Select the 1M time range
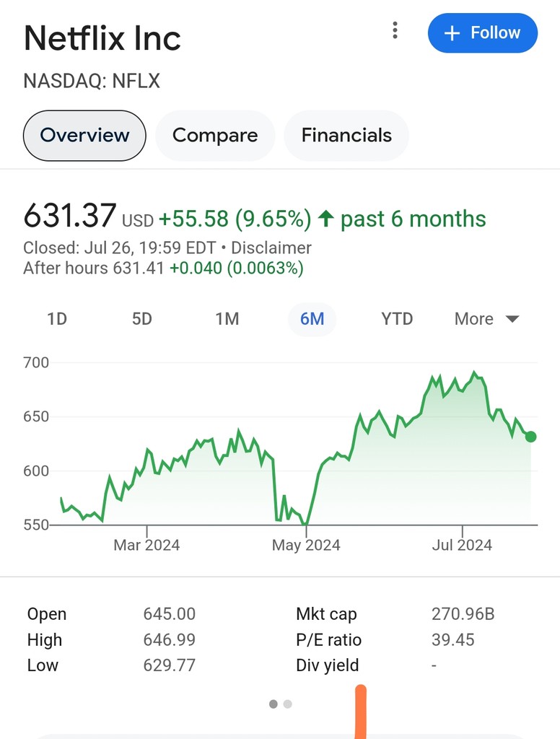The width and height of the screenshot is (560, 739). point(227,319)
